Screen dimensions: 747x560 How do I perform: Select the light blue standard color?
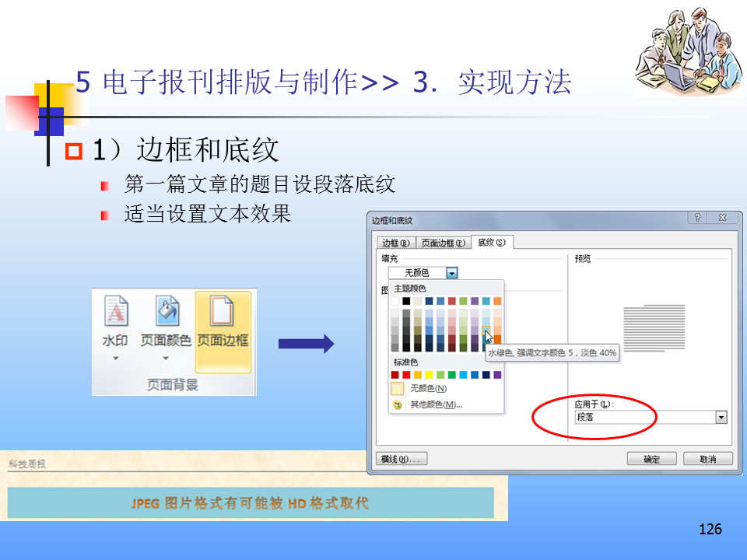point(464,375)
